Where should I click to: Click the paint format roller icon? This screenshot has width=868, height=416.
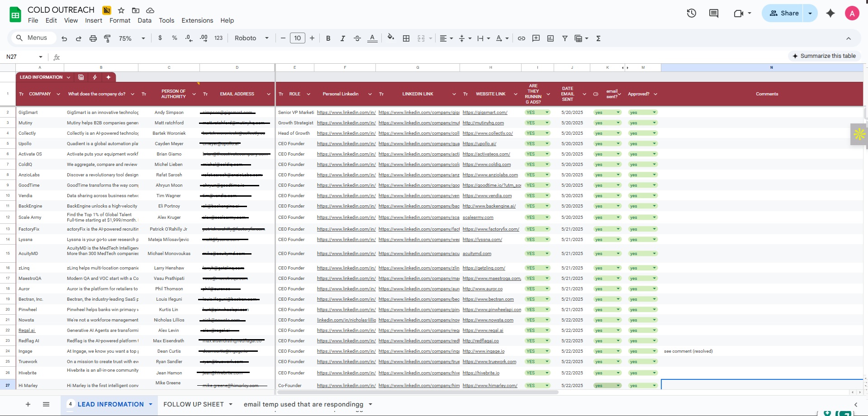[x=107, y=38]
